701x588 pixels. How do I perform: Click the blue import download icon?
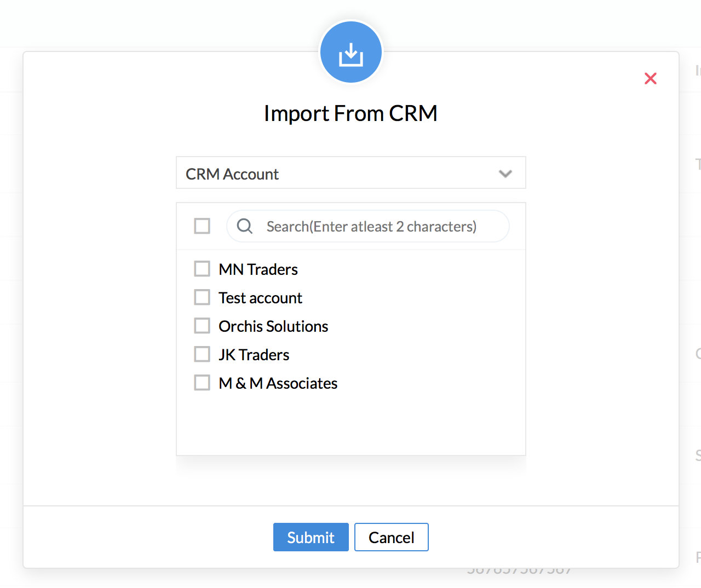(x=350, y=53)
